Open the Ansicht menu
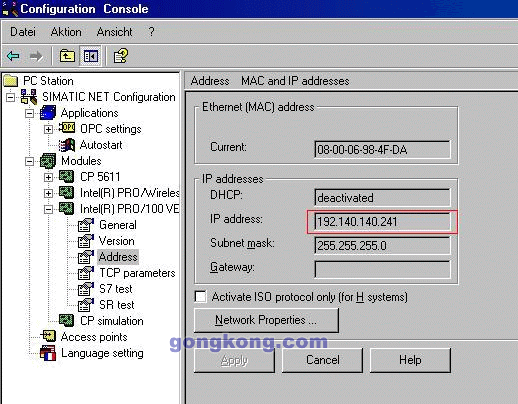Viewport: 518px width, 404px height. (x=114, y=32)
